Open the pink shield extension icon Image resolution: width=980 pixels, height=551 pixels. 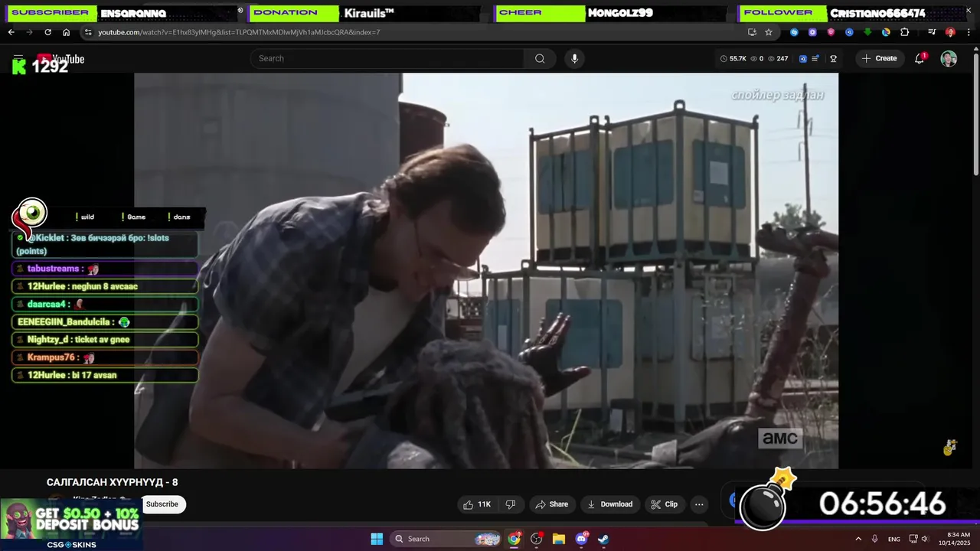click(x=831, y=32)
